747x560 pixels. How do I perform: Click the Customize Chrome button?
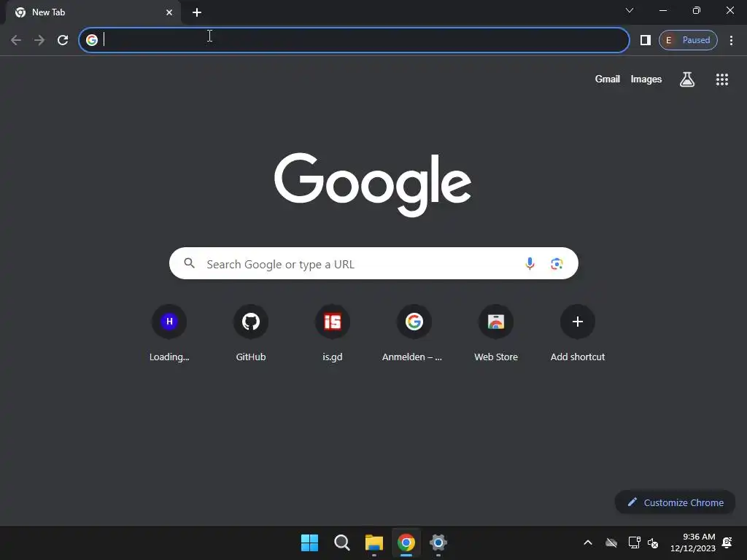(675, 502)
